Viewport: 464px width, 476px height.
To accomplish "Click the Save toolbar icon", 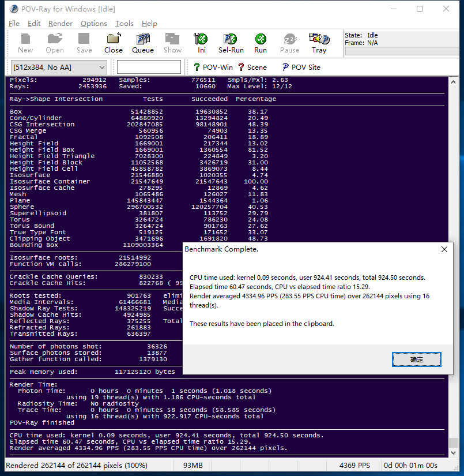I will pos(84,43).
